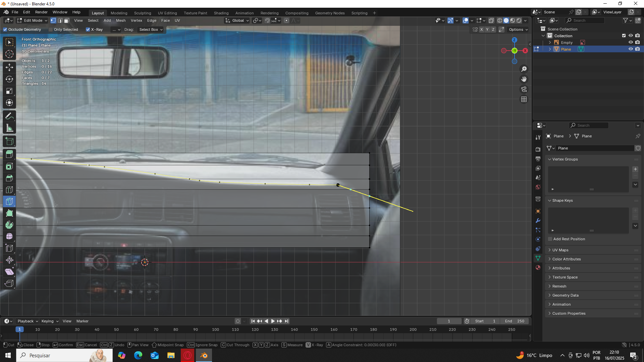Open Modifiers wrench properties tab

(538, 221)
